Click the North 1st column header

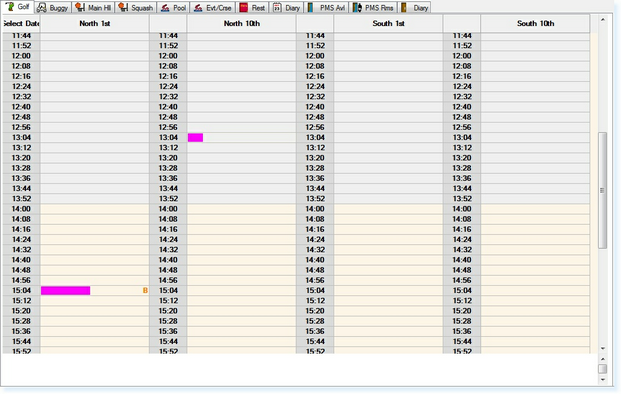94,23
